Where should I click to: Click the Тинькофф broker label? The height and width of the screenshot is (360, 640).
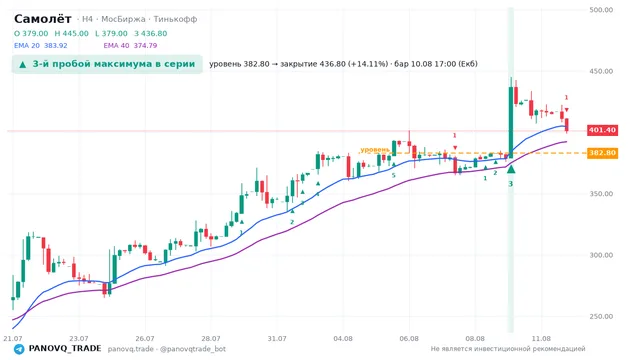coord(176,19)
